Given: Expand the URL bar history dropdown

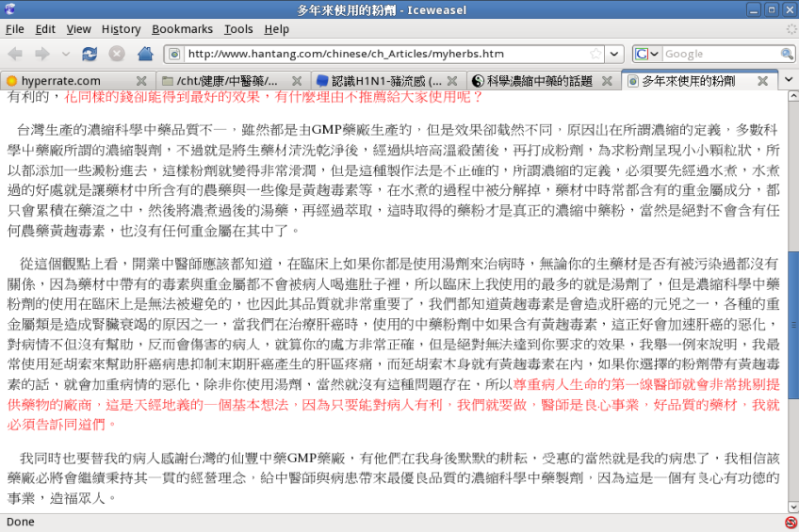Looking at the screenshot, I should click(614, 54).
